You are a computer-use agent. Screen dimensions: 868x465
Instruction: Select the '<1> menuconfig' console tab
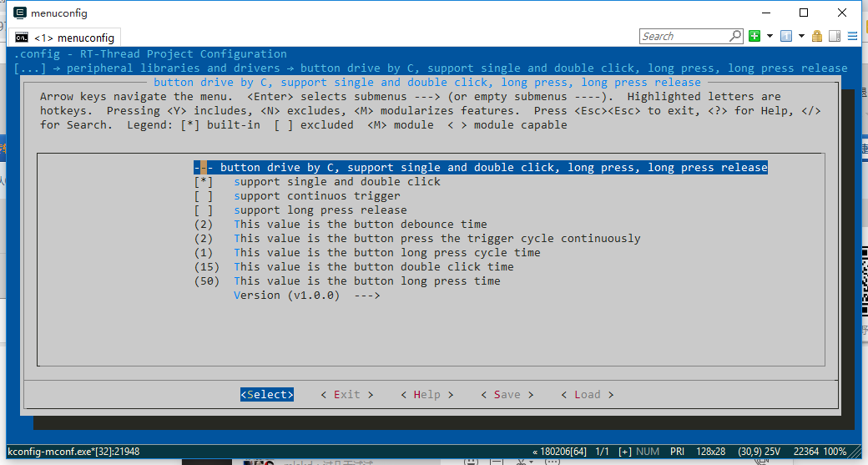(65, 38)
